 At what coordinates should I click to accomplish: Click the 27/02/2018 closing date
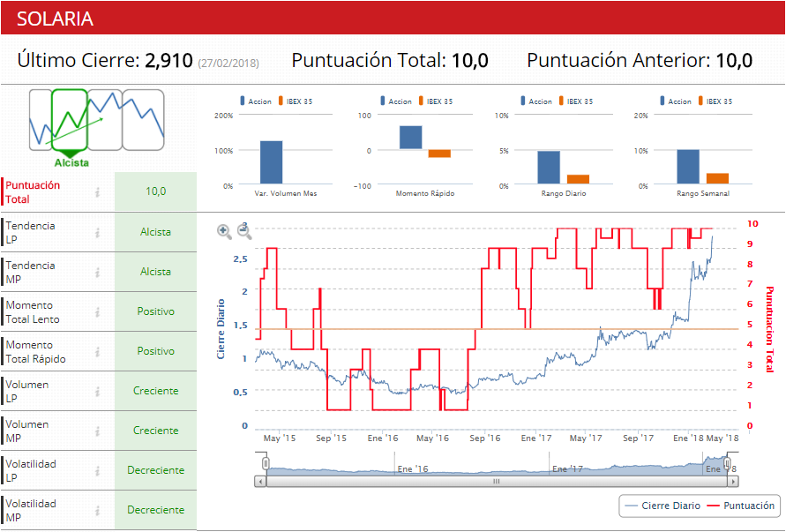click(x=228, y=64)
